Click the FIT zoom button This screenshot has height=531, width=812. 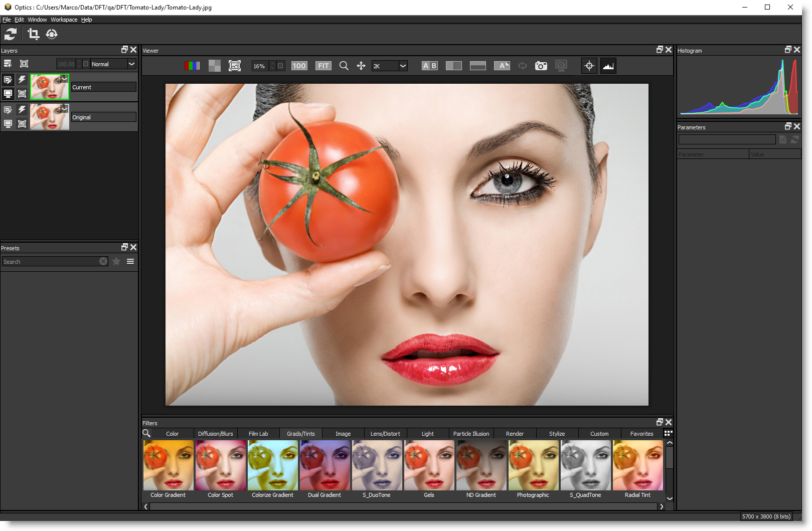pyautogui.click(x=323, y=66)
